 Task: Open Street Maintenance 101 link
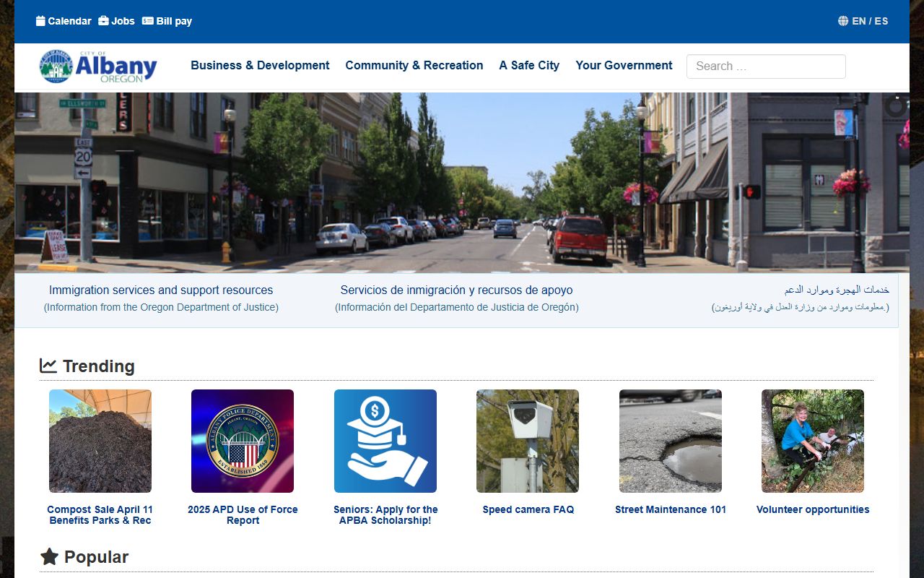click(x=671, y=509)
